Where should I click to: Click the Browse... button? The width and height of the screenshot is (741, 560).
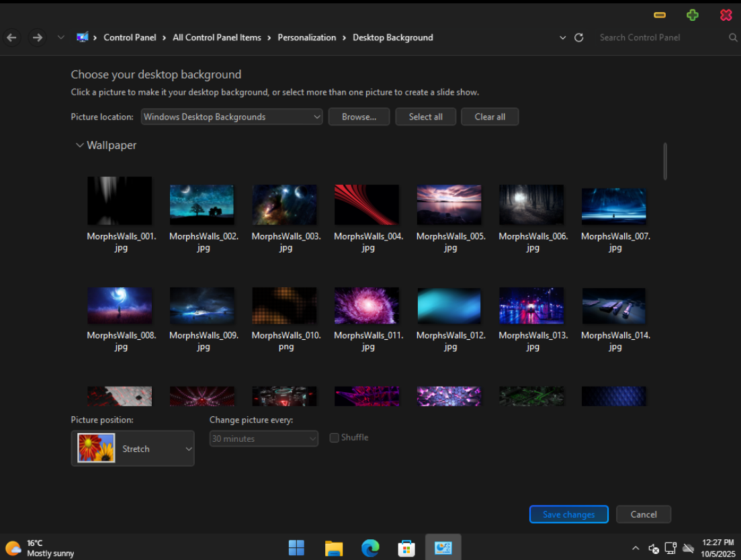(359, 117)
